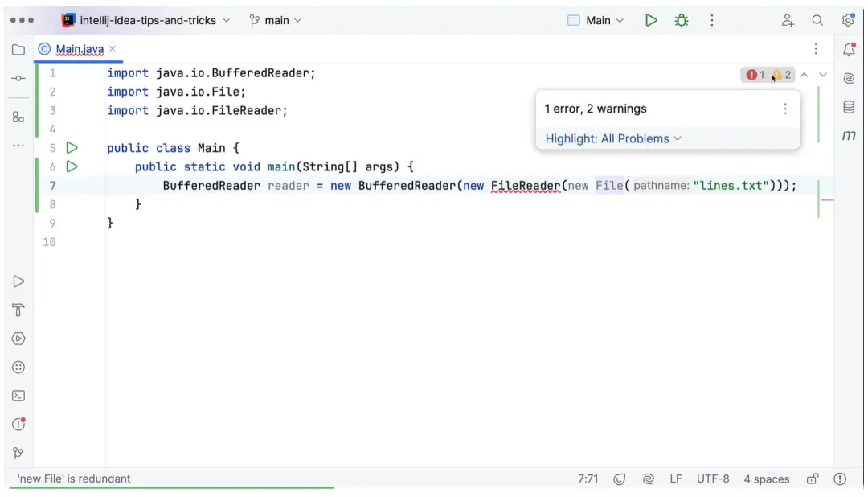Screen dimensions: 868x497
Task: Open editor tab options menu
Action: tap(816, 49)
